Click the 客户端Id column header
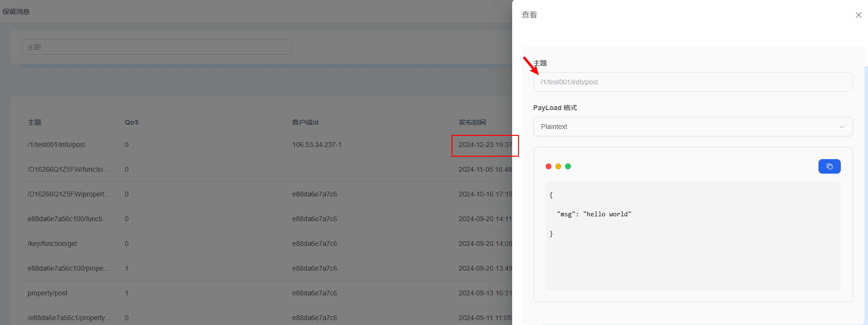 [x=305, y=122]
